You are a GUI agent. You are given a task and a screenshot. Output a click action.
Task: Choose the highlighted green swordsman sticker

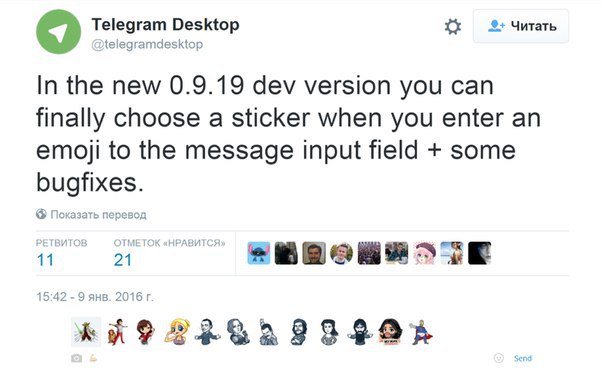point(86,332)
